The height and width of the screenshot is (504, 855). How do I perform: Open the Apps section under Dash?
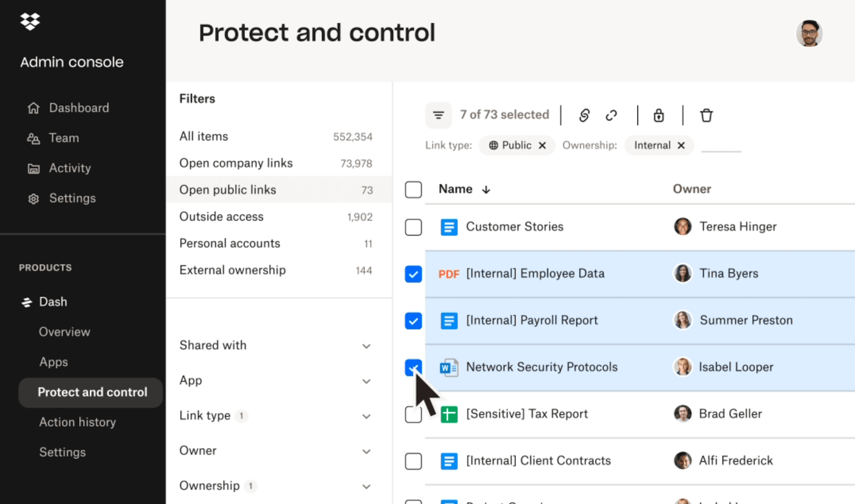click(x=53, y=361)
